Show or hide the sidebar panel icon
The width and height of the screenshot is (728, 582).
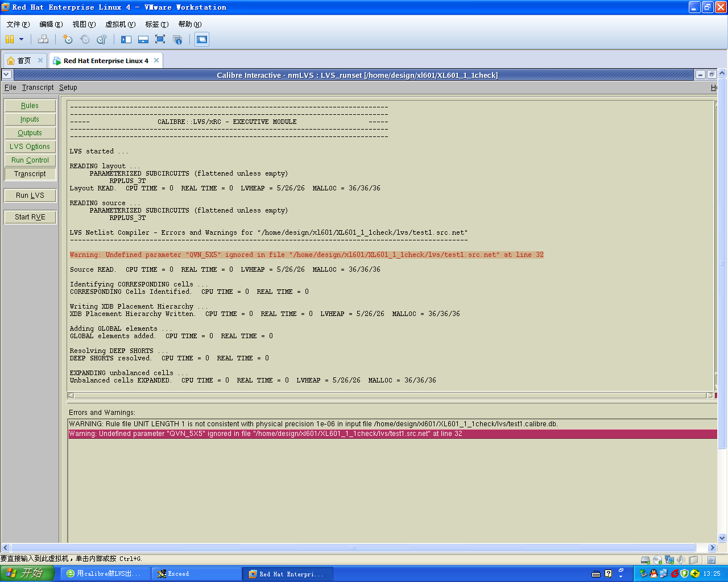pos(126,39)
